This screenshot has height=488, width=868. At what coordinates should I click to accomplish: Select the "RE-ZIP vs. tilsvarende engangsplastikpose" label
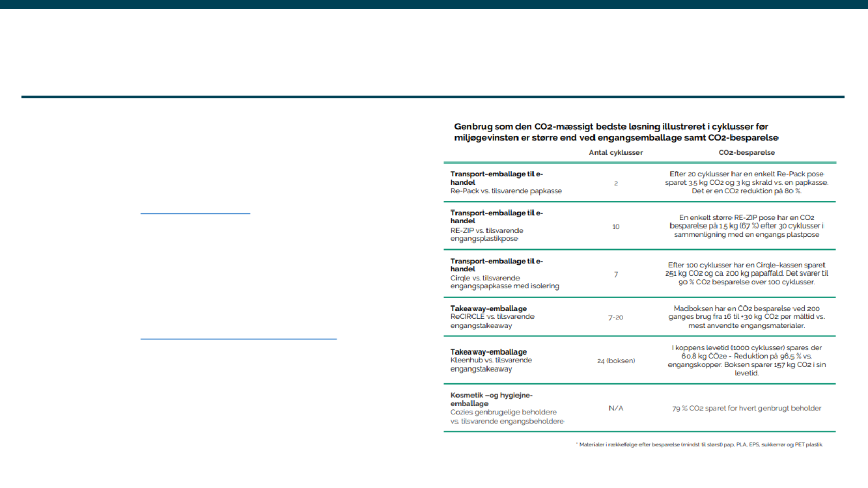click(x=486, y=234)
